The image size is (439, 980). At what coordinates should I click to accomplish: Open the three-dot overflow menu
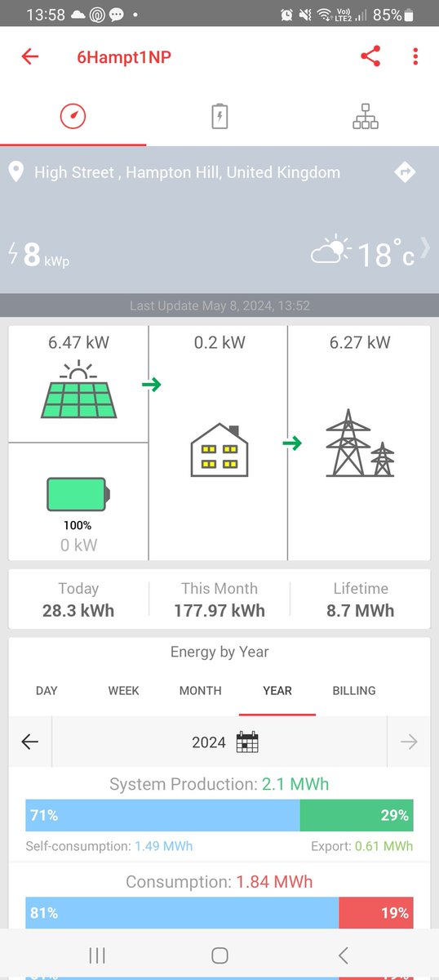(415, 56)
